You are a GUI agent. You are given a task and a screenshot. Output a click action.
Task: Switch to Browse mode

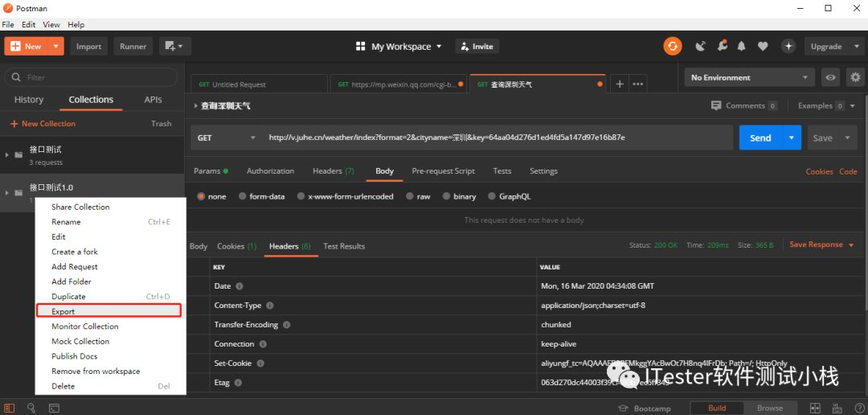click(x=770, y=408)
